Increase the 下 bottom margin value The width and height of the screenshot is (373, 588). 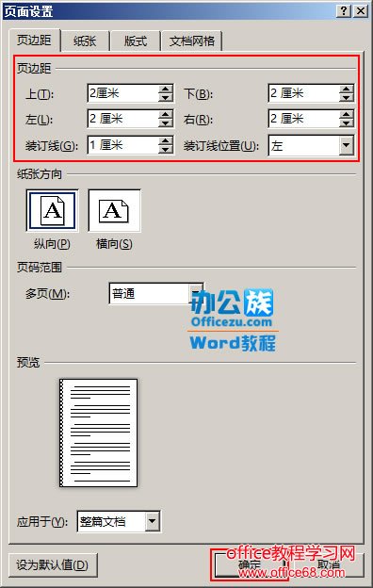[347, 90]
